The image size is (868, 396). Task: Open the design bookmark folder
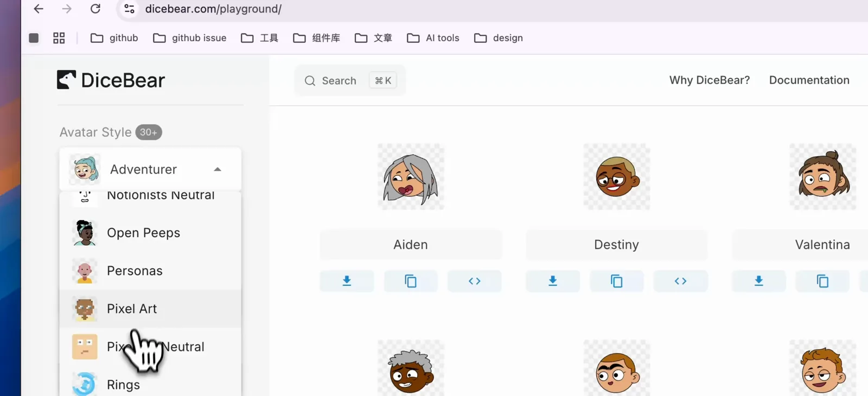pos(498,38)
